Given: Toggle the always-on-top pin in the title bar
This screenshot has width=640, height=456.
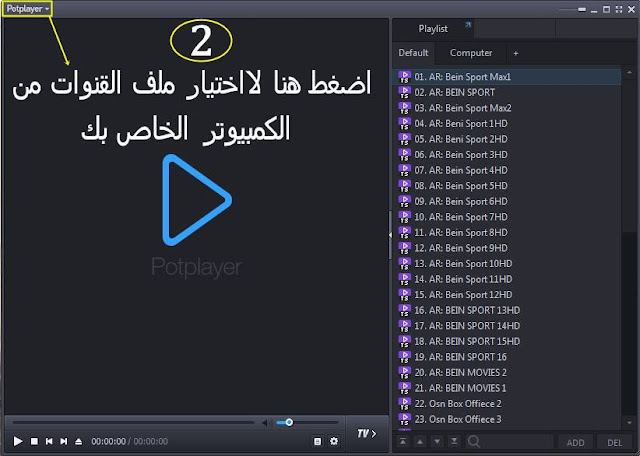Looking at the screenshot, I should pyautogui.click(x=582, y=9).
